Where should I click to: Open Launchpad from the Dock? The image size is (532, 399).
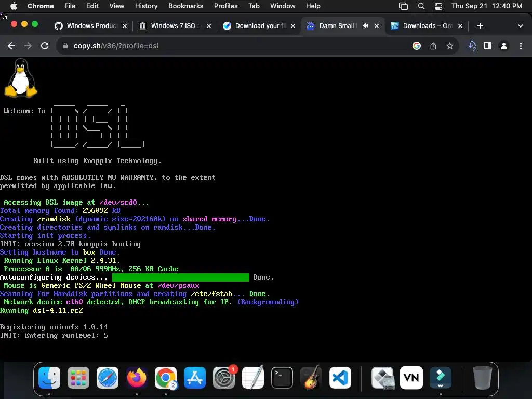pos(78,378)
